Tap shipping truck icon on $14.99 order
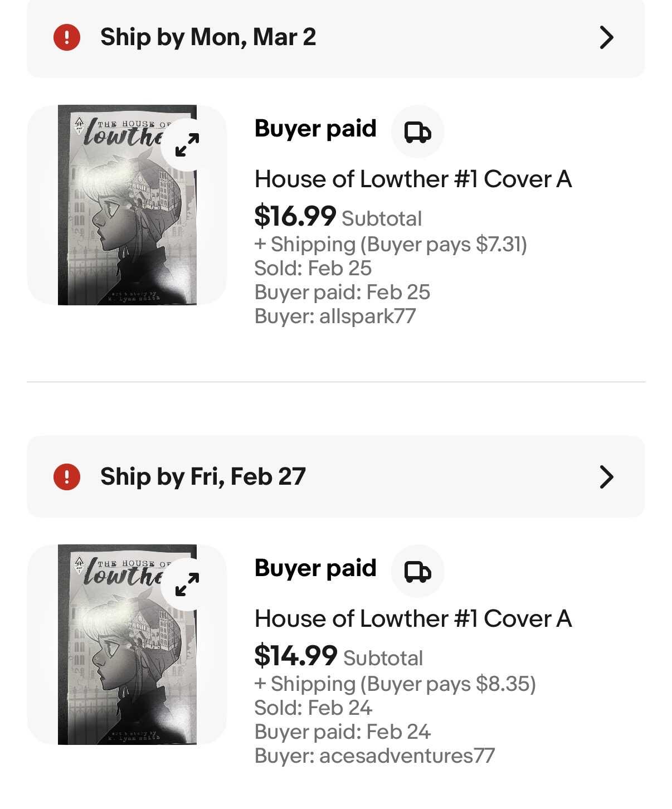The height and width of the screenshot is (809, 672). coord(417,572)
